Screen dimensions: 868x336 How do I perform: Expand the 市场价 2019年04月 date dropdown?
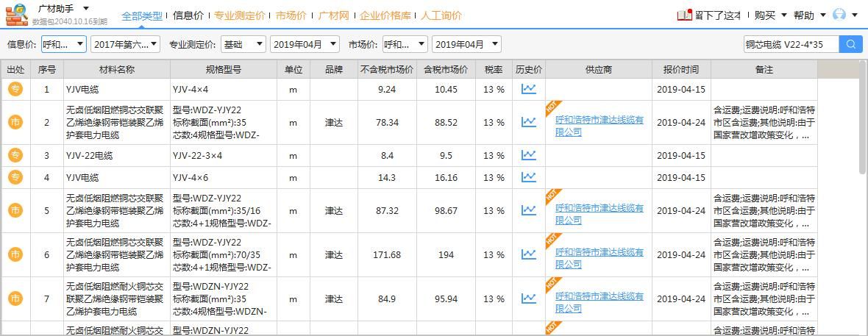(x=466, y=44)
